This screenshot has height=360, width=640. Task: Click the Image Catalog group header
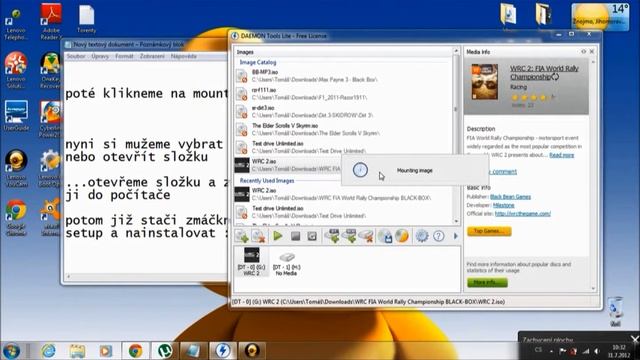tap(258, 62)
